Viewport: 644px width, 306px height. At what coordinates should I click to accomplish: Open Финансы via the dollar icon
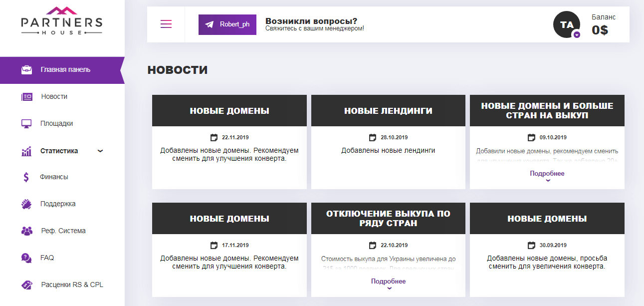tap(26, 177)
